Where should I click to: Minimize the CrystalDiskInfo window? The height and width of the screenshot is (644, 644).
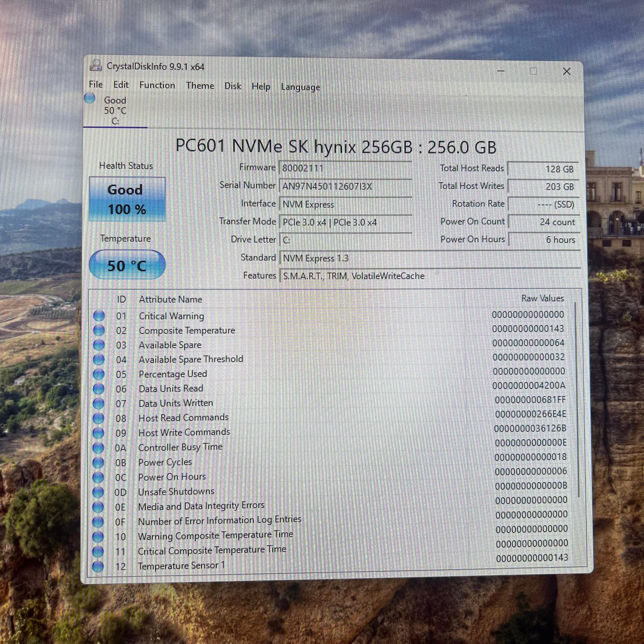501,71
